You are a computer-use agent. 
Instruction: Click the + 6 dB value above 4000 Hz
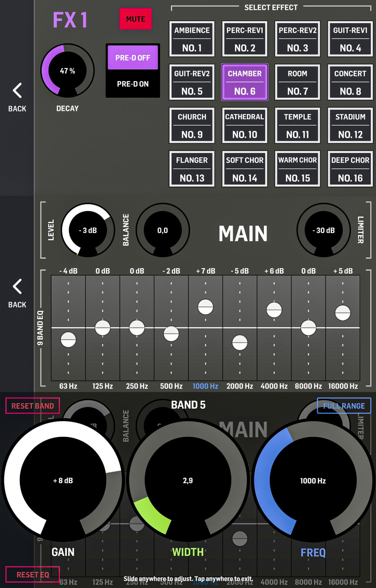tap(274, 271)
